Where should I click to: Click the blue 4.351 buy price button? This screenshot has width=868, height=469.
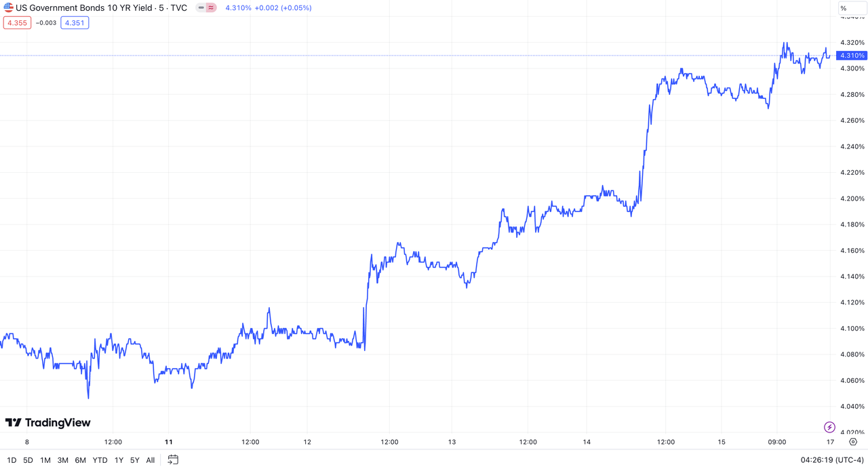point(75,23)
